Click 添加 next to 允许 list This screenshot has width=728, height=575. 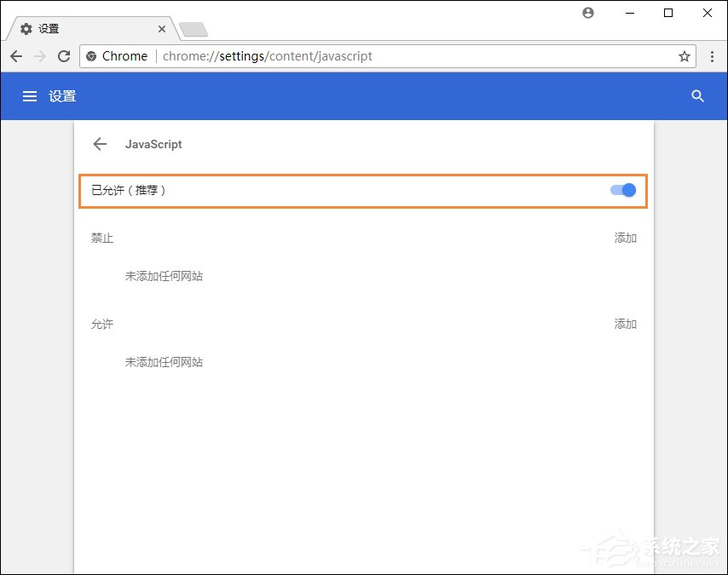point(625,324)
